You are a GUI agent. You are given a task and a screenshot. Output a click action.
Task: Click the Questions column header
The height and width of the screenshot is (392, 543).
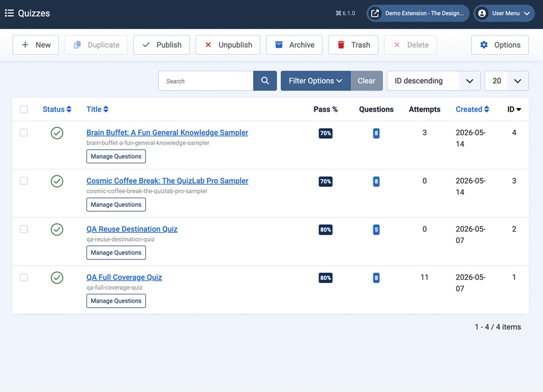376,109
